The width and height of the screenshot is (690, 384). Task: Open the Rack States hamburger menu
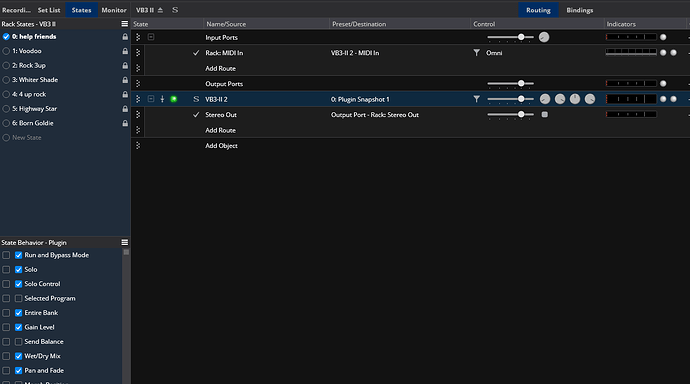[125, 24]
